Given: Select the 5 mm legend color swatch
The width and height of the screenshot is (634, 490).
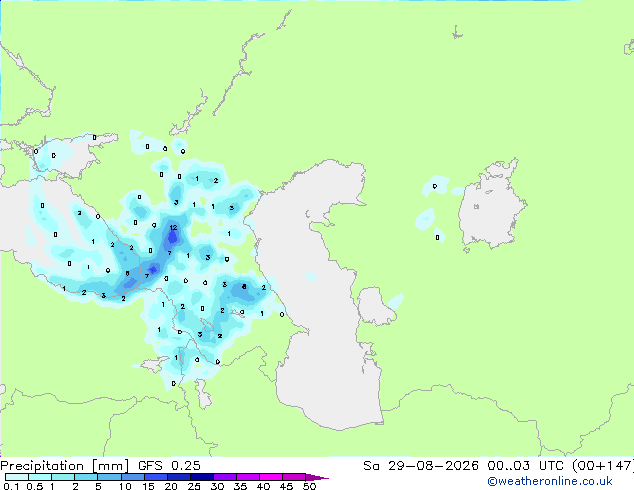Looking at the screenshot, I should pos(109,477).
